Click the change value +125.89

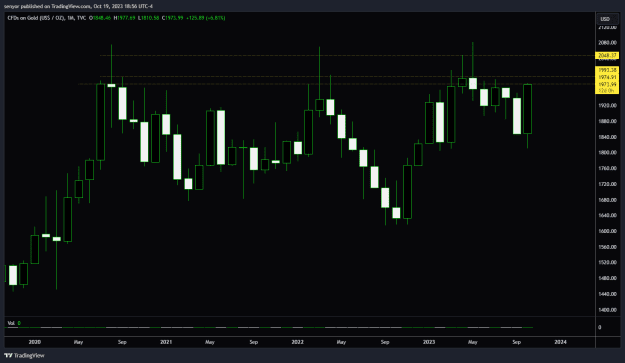pos(195,18)
